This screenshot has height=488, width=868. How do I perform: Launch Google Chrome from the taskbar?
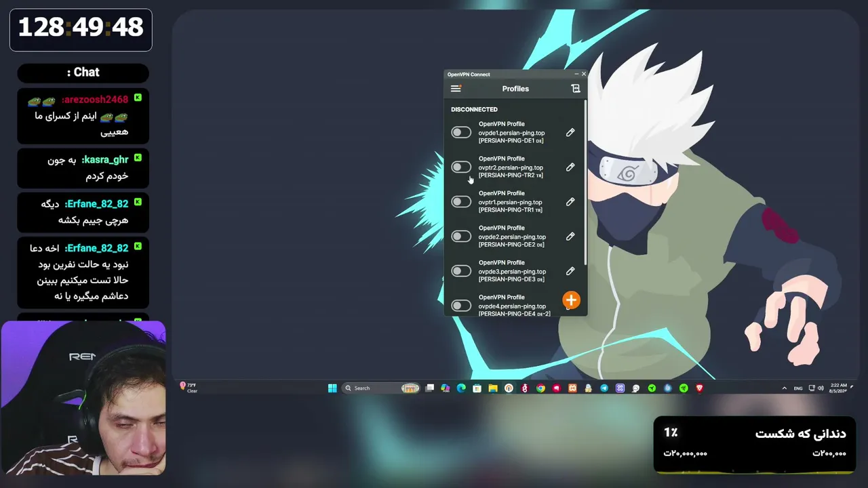[x=540, y=388]
